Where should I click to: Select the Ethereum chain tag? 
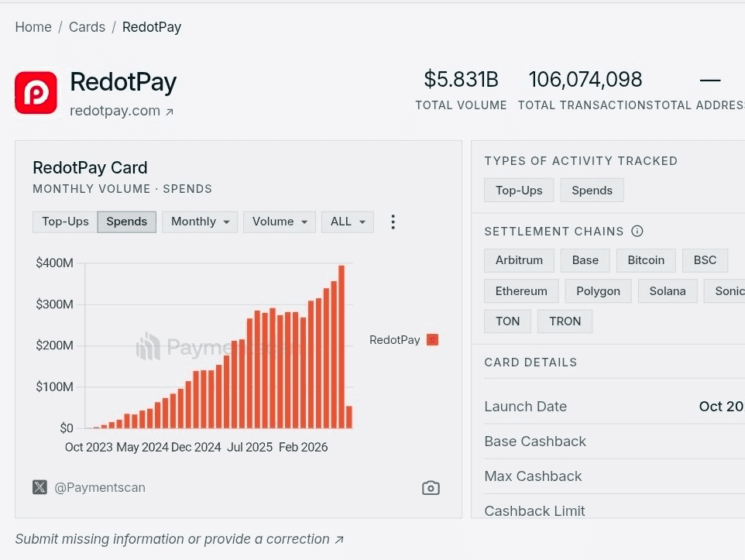coord(521,291)
